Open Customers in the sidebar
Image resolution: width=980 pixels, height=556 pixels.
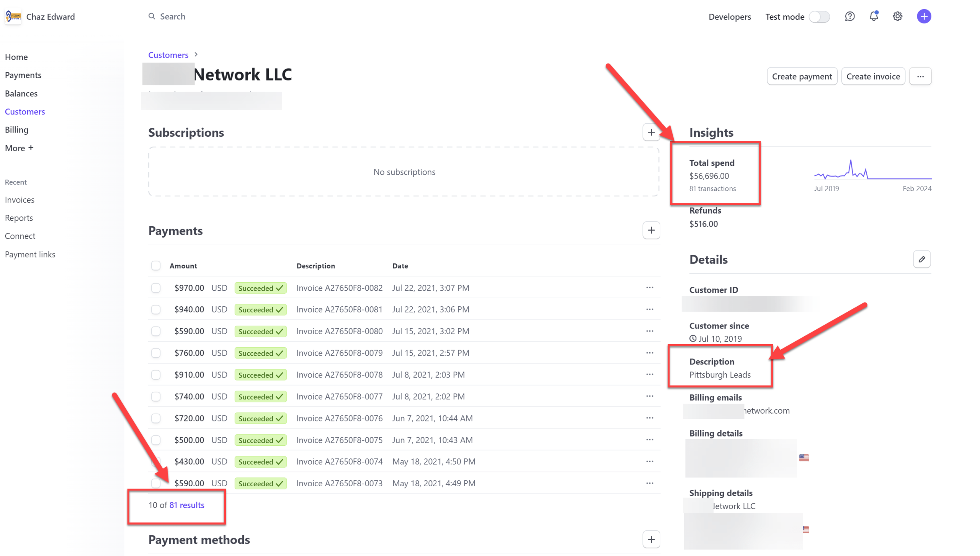click(x=25, y=112)
